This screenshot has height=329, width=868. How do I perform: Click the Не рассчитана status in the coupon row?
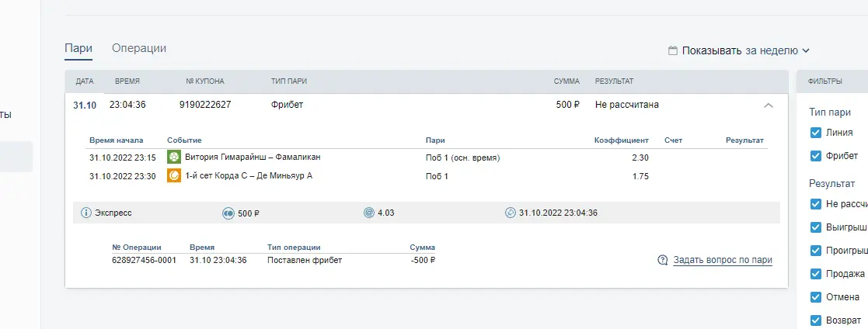[626, 105]
